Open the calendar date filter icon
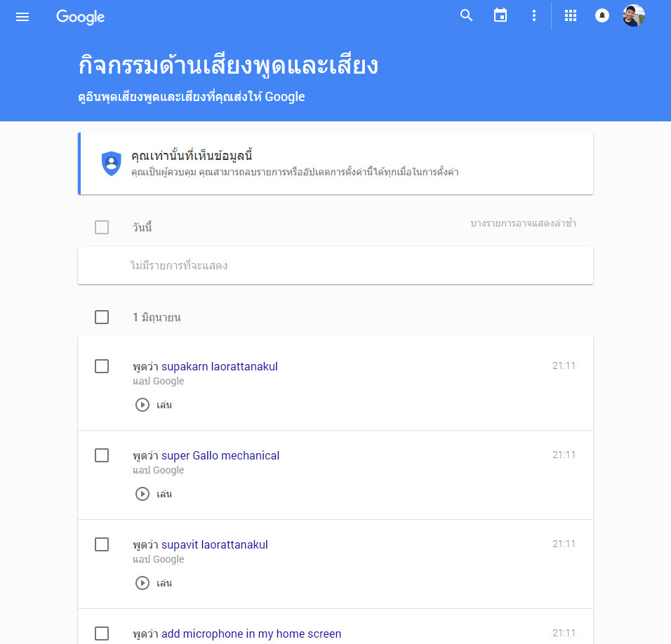The image size is (671, 644). pyautogui.click(x=500, y=15)
